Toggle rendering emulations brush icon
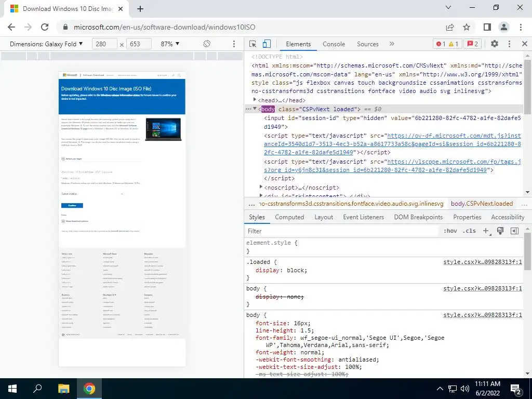The height and width of the screenshot is (399, 532). click(x=500, y=231)
